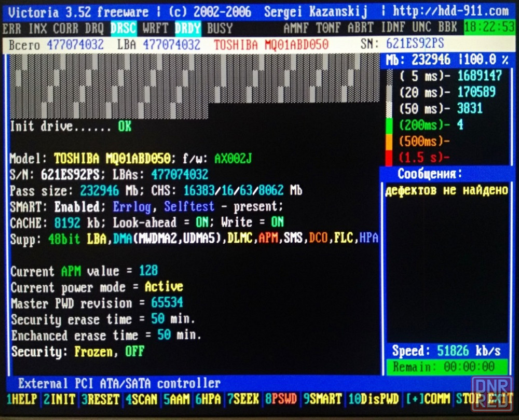Viewport: 519px width, 420px height.
Task: Open the 6HPA function
Action: pyautogui.click(x=208, y=399)
